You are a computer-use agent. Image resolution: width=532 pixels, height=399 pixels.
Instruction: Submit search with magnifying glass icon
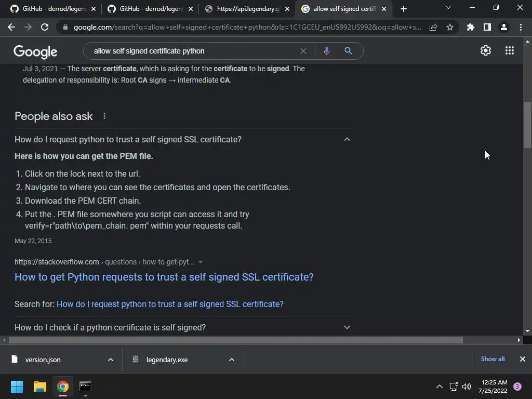(x=348, y=51)
